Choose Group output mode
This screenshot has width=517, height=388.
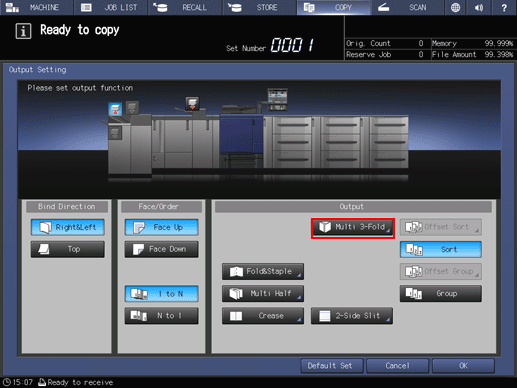[441, 294]
